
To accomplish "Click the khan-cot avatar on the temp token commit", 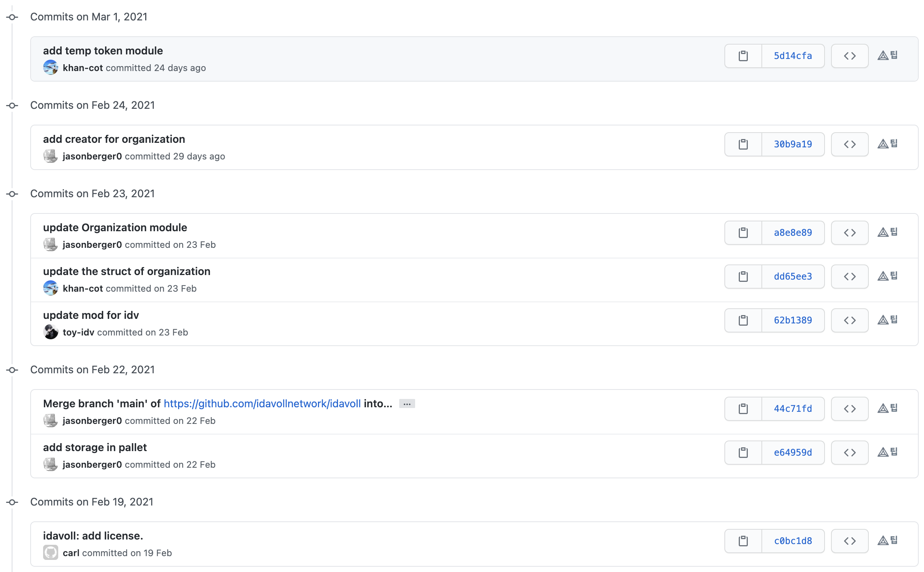I will tap(50, 68).
